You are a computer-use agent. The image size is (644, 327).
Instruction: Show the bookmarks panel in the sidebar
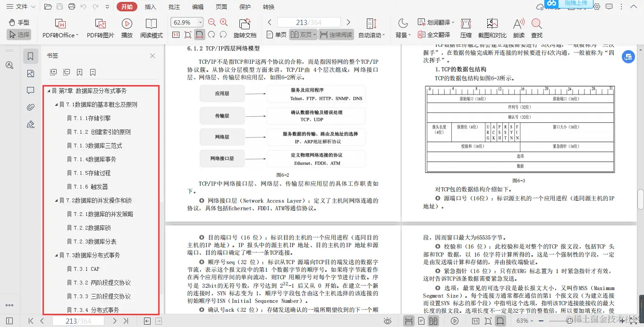30,56
